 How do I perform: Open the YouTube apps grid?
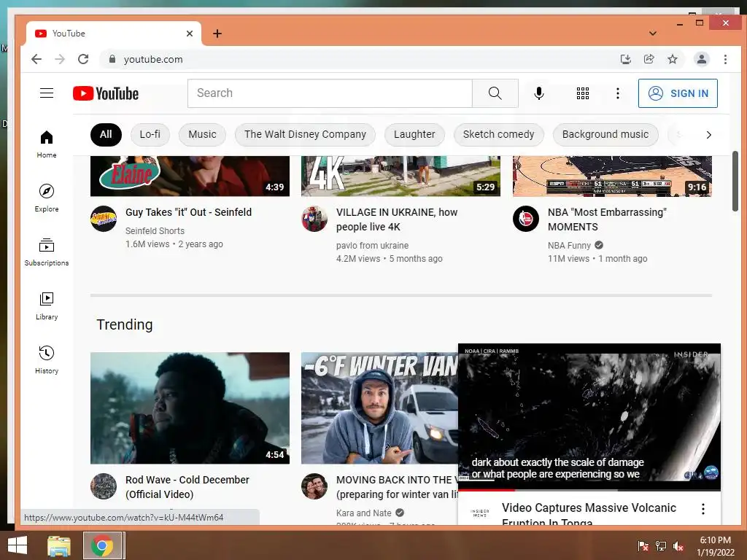(x=582, y=93)
